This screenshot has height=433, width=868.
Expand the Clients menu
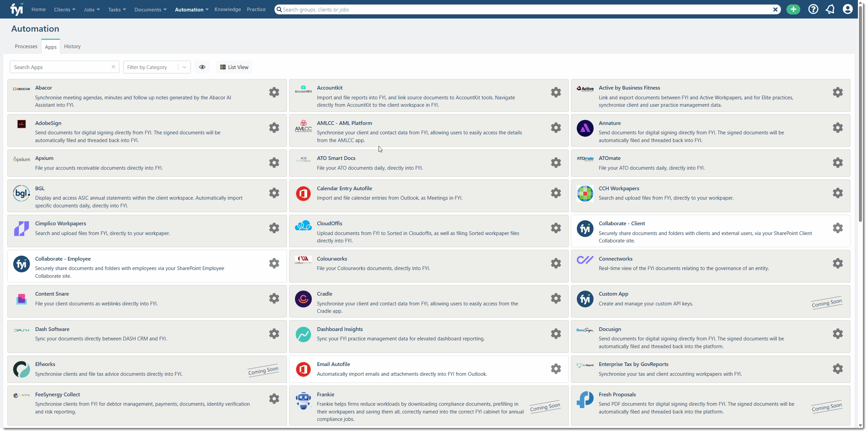click(65, 9)
